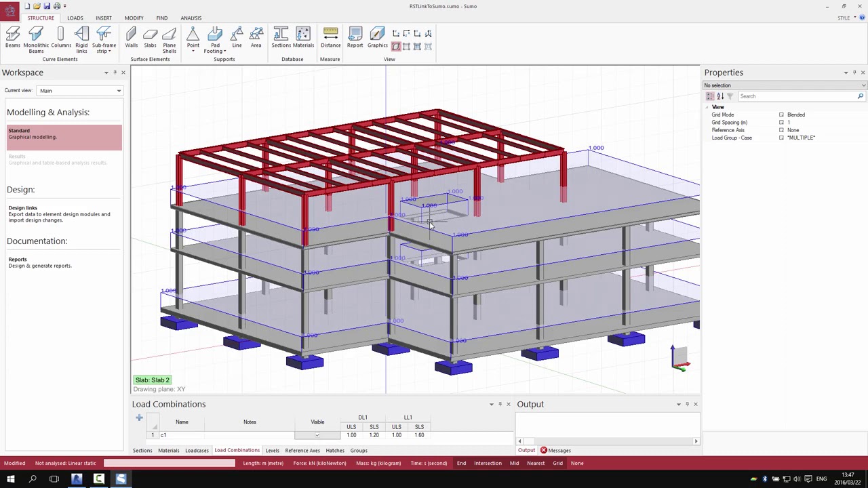Switch to the INSERT ribbon tab
This screenshot has width=868, height=488.
click(104, 18)
